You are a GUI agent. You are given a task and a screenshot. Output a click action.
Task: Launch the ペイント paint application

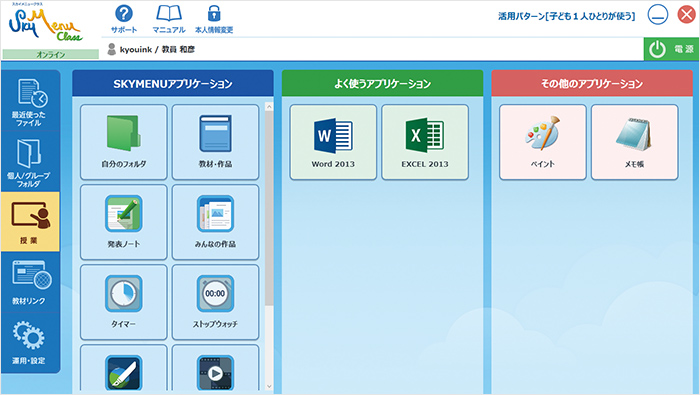tap(542, 142)
